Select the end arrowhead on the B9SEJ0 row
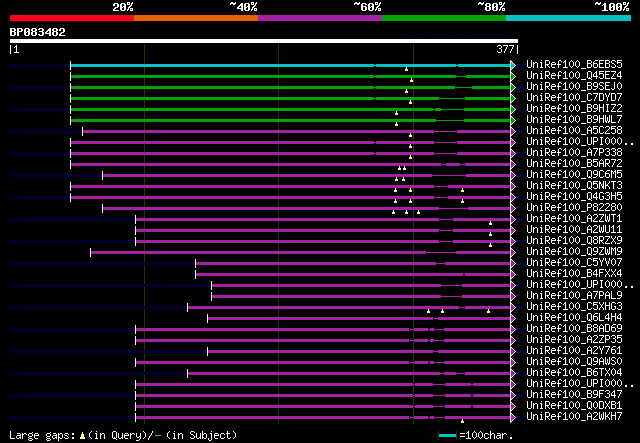The image size is (640, 443). coord(513,87)
